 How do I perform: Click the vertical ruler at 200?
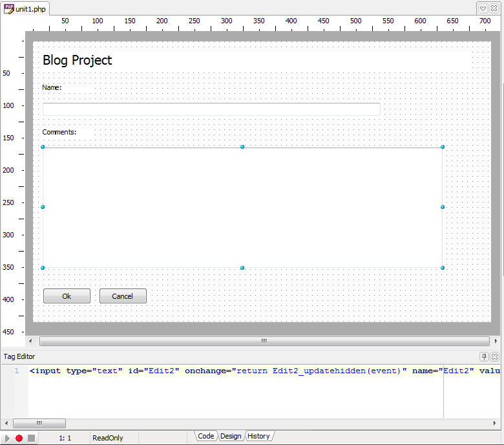(8, 170)
